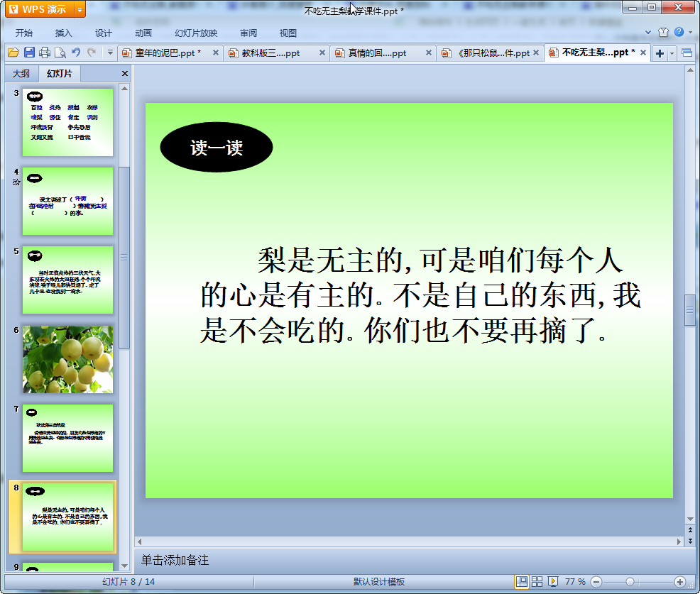Click the 梨是无主的 text paragraph on slide
Viewport: 700px width, 594px height.
pyautogui.click(x=420, y=295)
